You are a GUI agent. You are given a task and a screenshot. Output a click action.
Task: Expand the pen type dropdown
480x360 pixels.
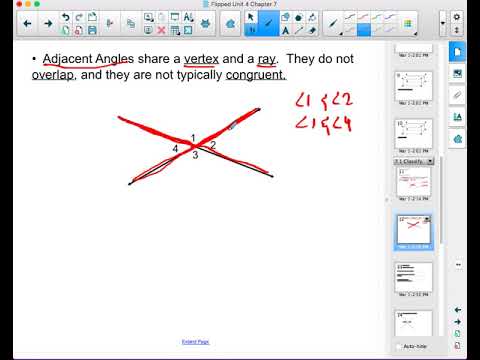point(340,33)
